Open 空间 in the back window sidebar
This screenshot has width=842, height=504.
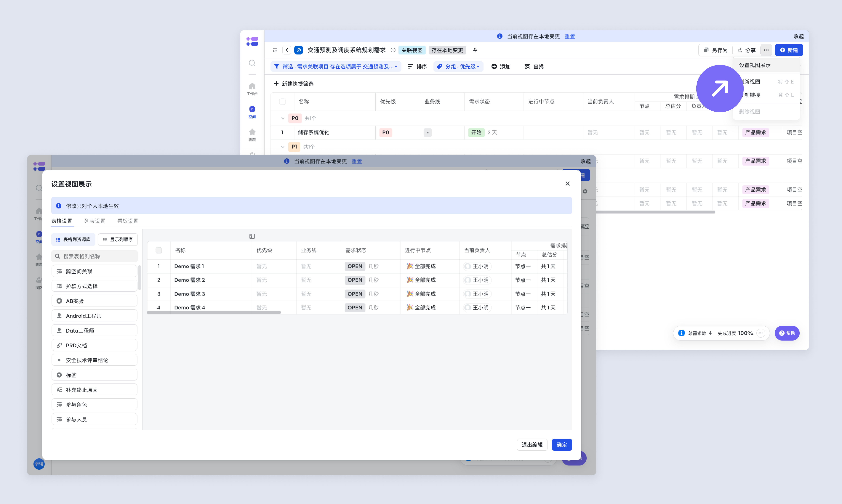point(252,112)
